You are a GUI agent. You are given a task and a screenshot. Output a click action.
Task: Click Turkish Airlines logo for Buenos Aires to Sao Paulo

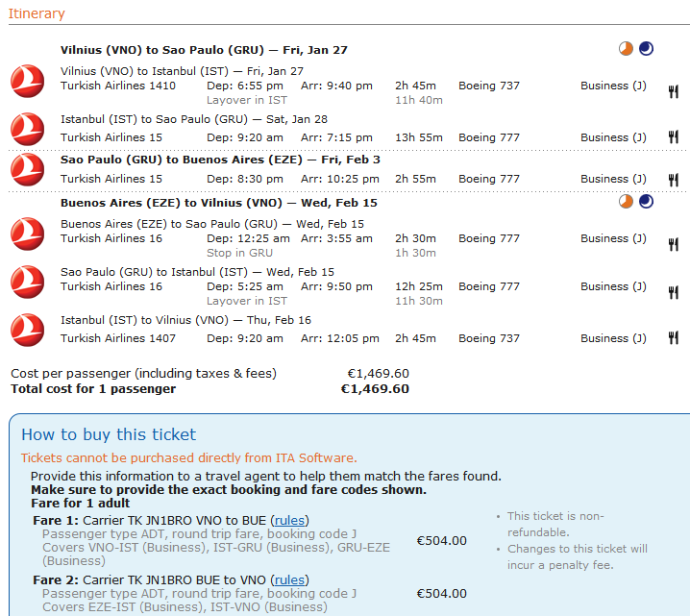click(x=27, y=234)
